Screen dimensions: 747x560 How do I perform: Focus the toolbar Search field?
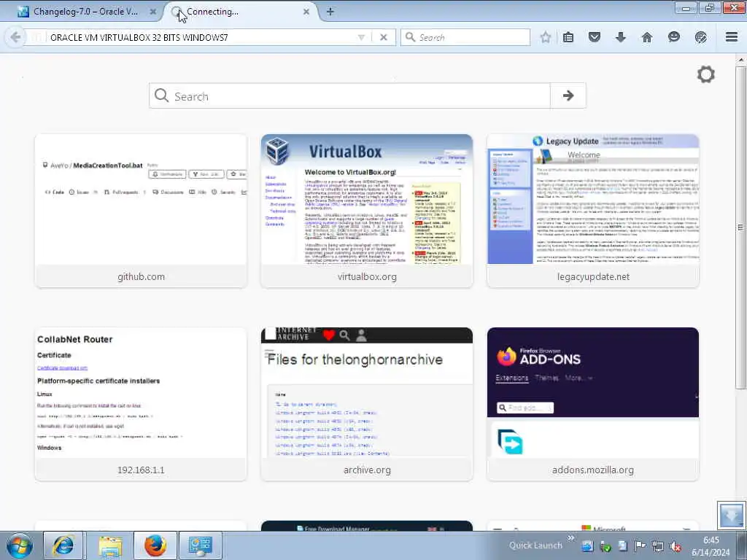pos(472,37)
